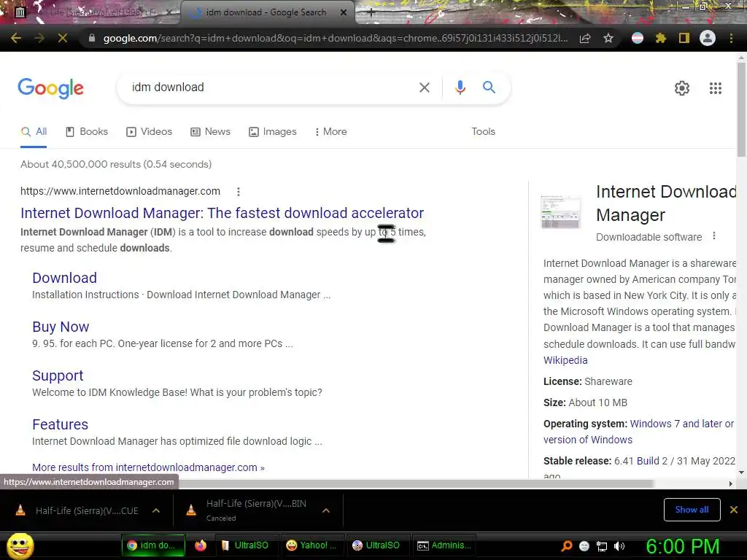Close the idm download tab
Image resolution: width=747 pixels, height=560 pixels.
pyautogui.click(x=344, y=12)
